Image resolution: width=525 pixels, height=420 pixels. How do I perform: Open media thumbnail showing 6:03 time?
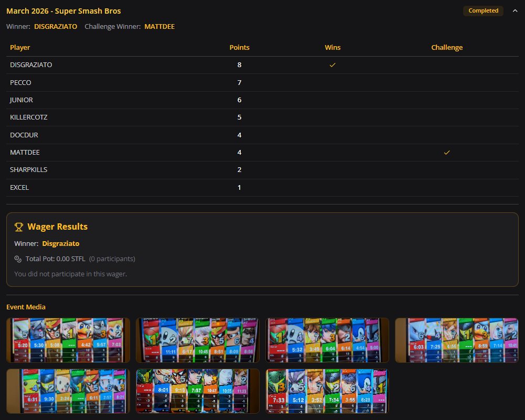click(457, 340)
